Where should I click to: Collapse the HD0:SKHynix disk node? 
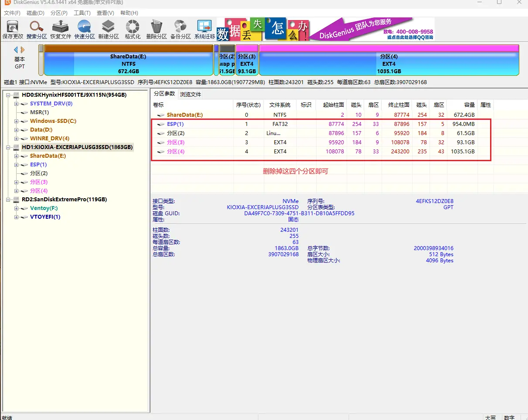(x=8, y=95)
